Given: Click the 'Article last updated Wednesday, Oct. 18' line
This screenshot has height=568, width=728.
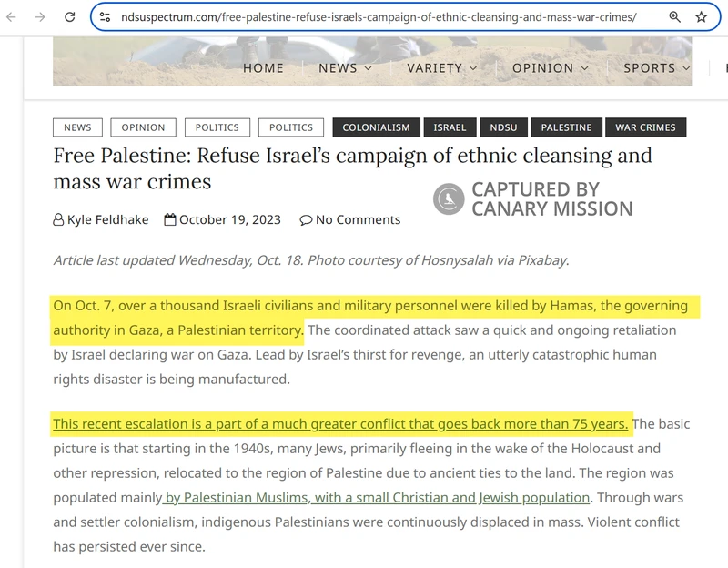Looking at the screenshot, I should click(311, 260).
